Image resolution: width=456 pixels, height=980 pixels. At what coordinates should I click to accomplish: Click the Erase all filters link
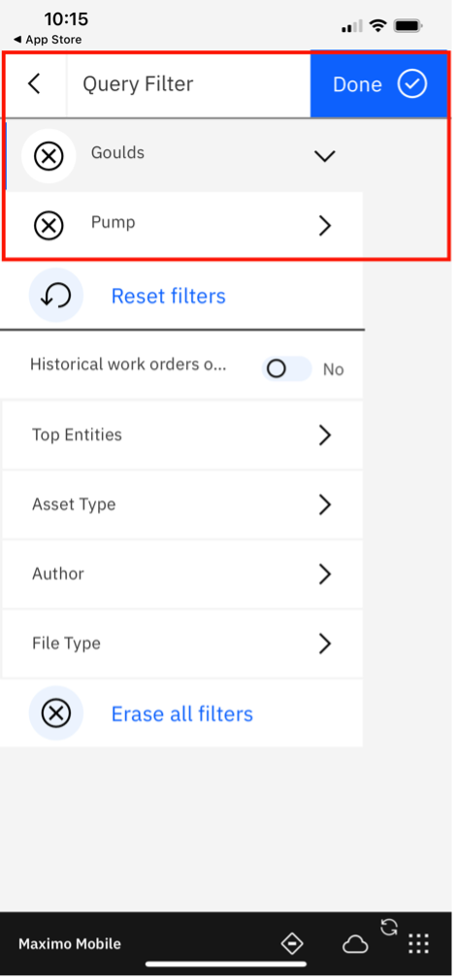click(182, 713)
